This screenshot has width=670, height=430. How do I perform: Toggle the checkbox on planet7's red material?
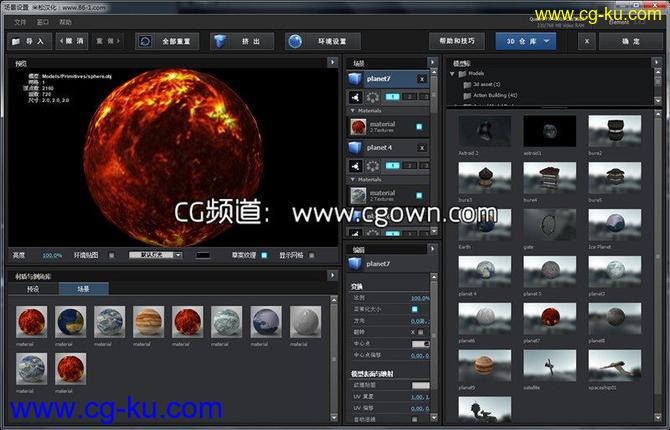[x=419, y=127]
